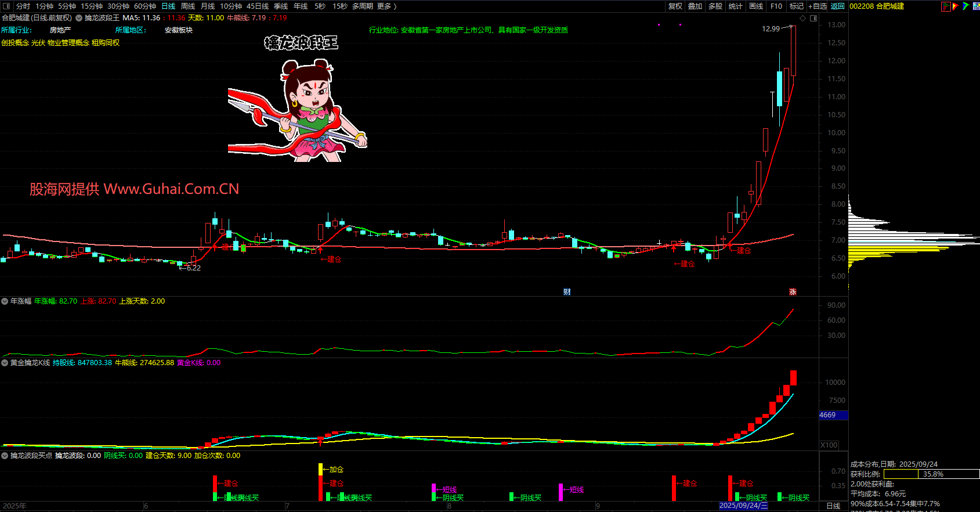Open the blue picture panel icon

coord(976,6)
